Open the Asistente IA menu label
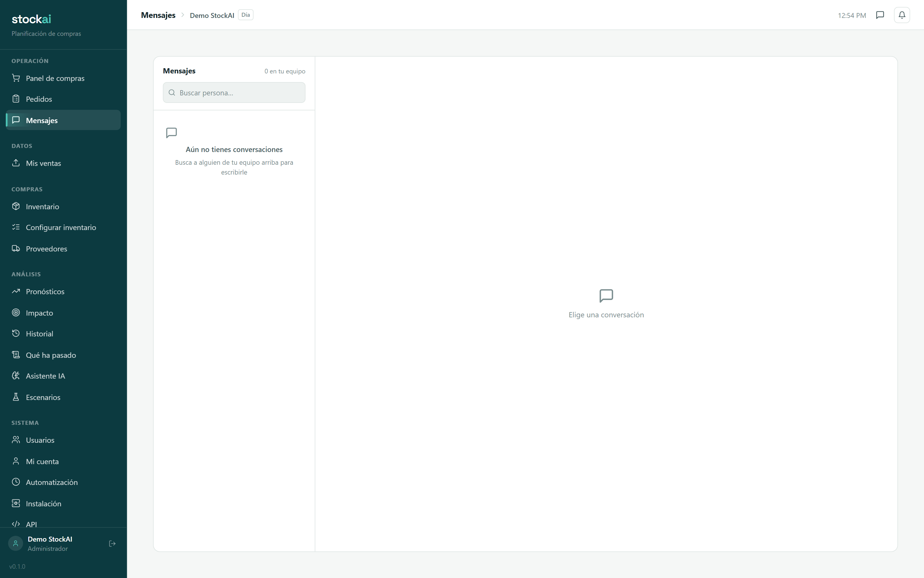This screenshot has width=924, height=578. pos(45,376)
